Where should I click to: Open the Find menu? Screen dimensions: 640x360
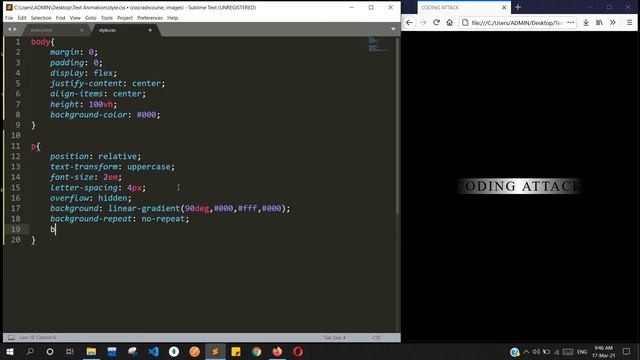[x=60, y=18]
